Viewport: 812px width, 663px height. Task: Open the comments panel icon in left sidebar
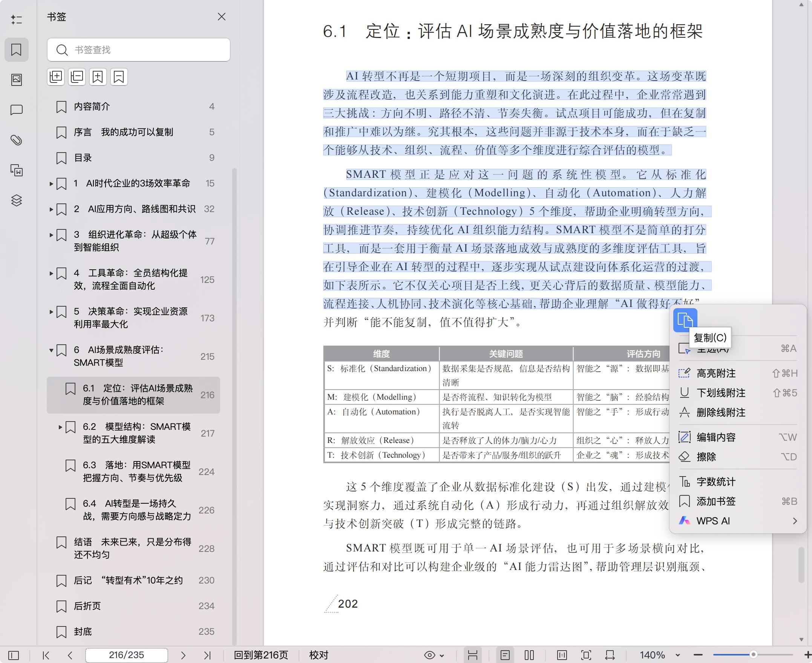tap(17, 110)
